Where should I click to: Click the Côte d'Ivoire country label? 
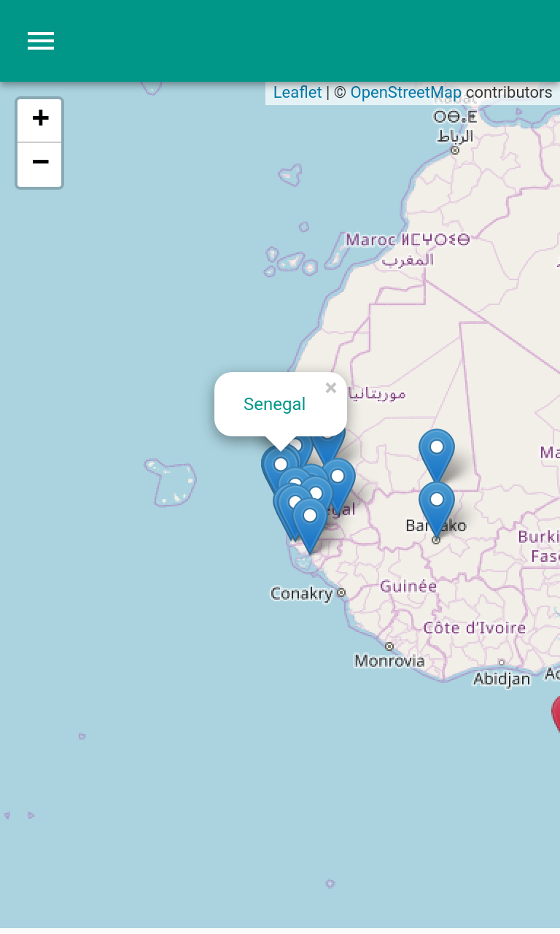(x=475, y=628)
